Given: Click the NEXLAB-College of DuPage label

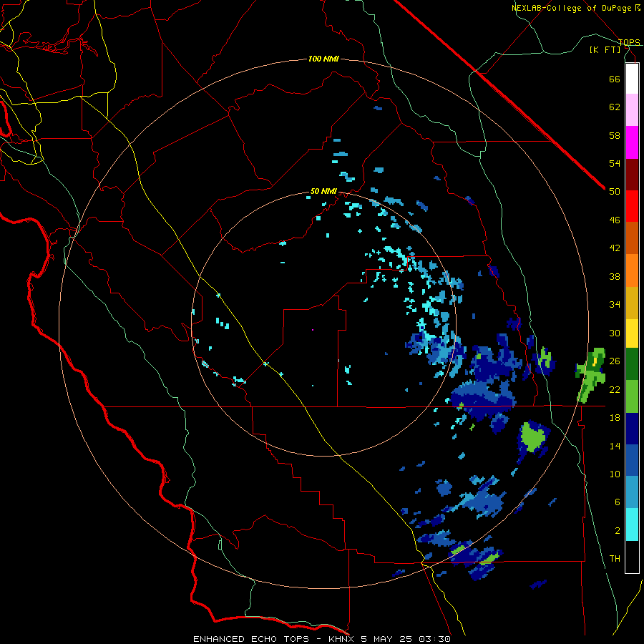Looking at the screenshot, I should pos(571,8).
